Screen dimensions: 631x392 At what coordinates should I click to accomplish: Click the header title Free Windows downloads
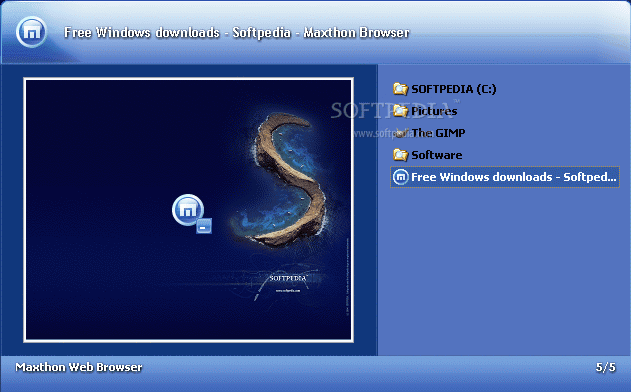point(237,32)
